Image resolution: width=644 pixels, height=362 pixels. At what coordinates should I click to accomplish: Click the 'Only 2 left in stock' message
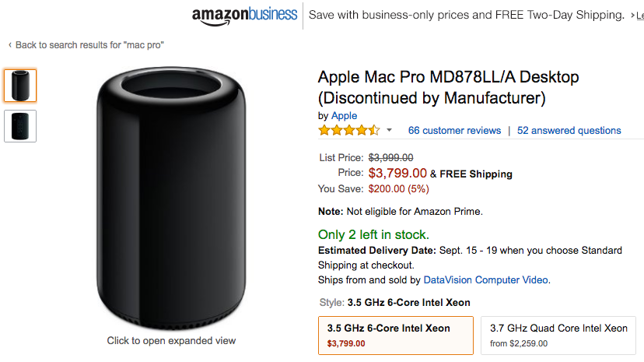[373, 234]
